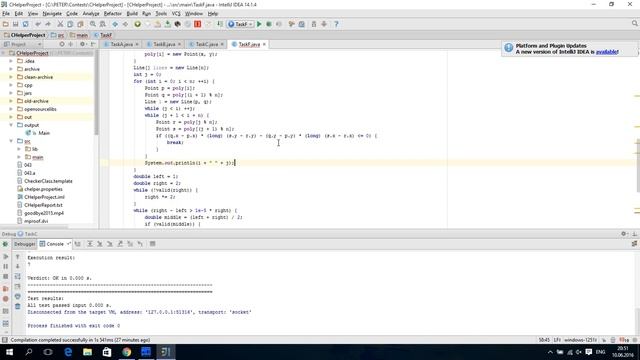Expand the main folder in tree
This screenshot has width=640, height=360.
[x=19, y=157]
